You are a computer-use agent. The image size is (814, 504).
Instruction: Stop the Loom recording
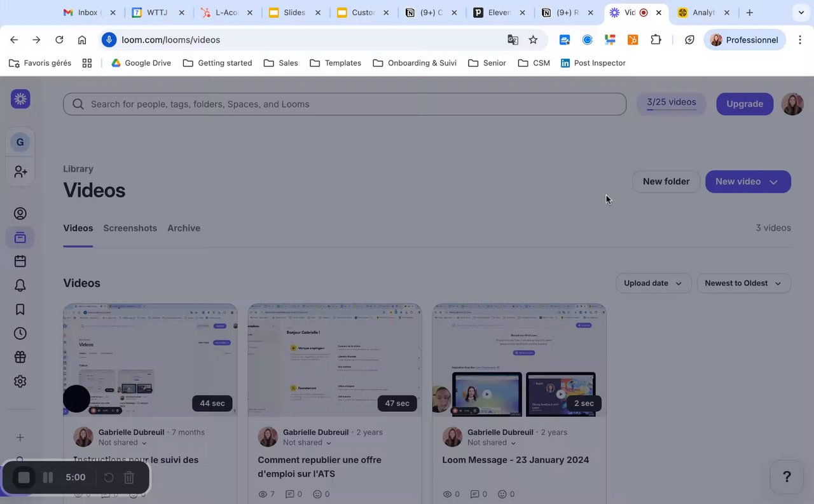[24, 477]
